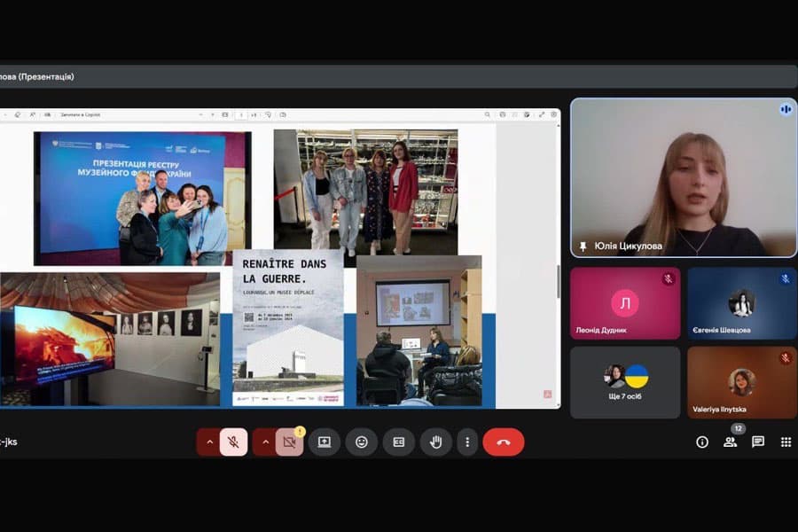Screen dimensions: 798x532
Task: Expand audio settings arrow beside microphone
Action: [210, 442]
